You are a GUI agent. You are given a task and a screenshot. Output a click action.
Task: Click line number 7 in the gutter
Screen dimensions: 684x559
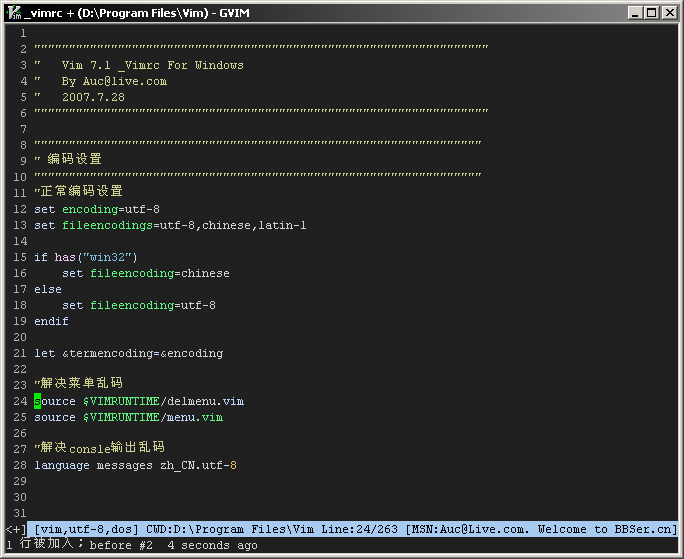23,129
